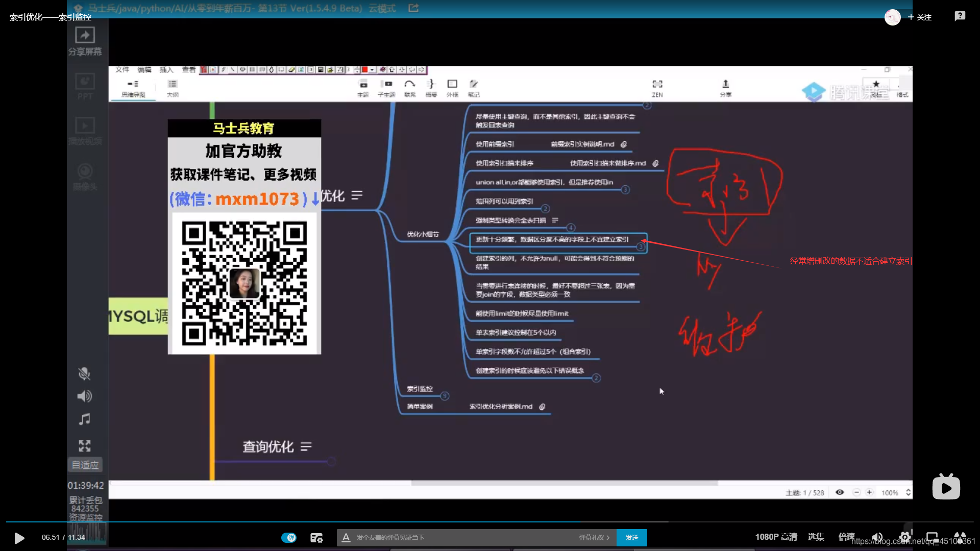Click the sidebar speaker volume icon

tap(84, 396)
